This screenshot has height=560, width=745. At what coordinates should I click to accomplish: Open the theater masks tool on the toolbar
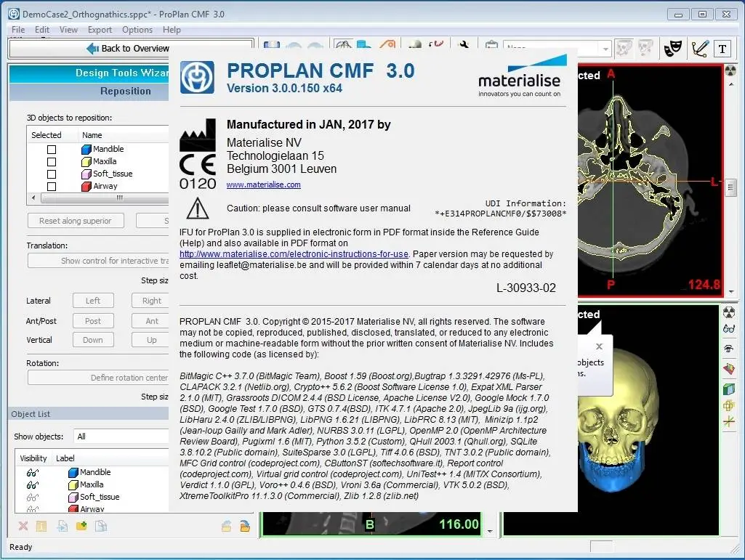pos(672,48)
